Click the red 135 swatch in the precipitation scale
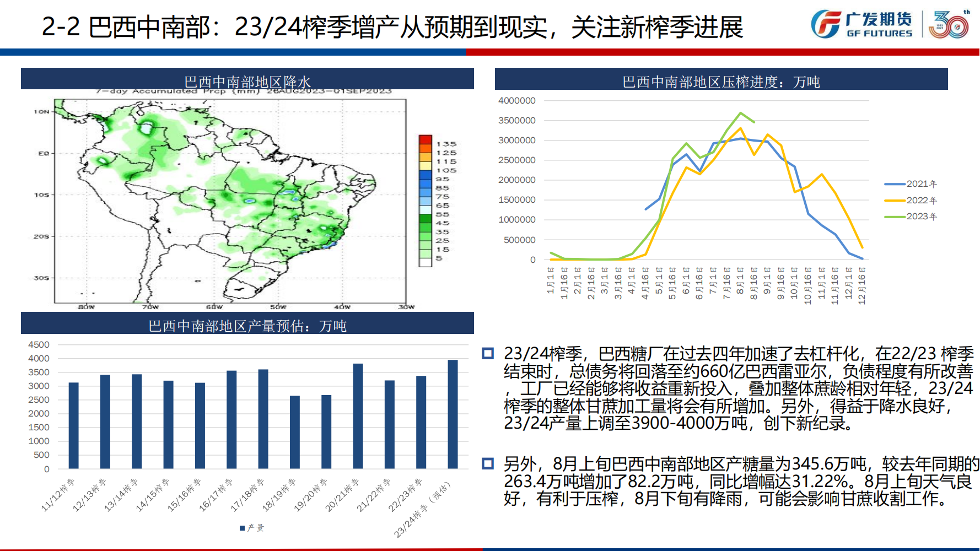The image size is (980, 551). tap(425, 139)
